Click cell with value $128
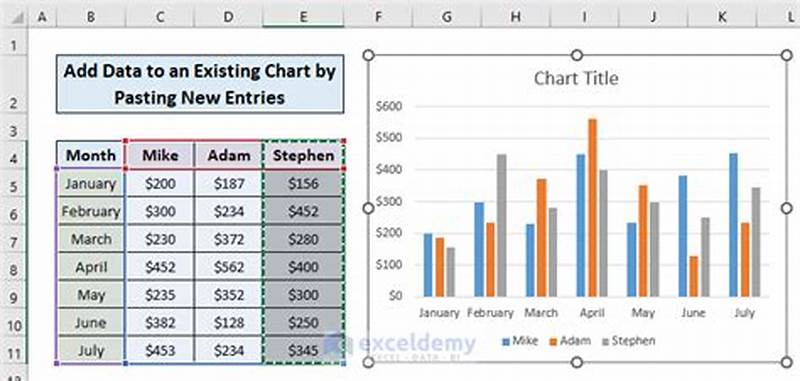 [229, 322]
